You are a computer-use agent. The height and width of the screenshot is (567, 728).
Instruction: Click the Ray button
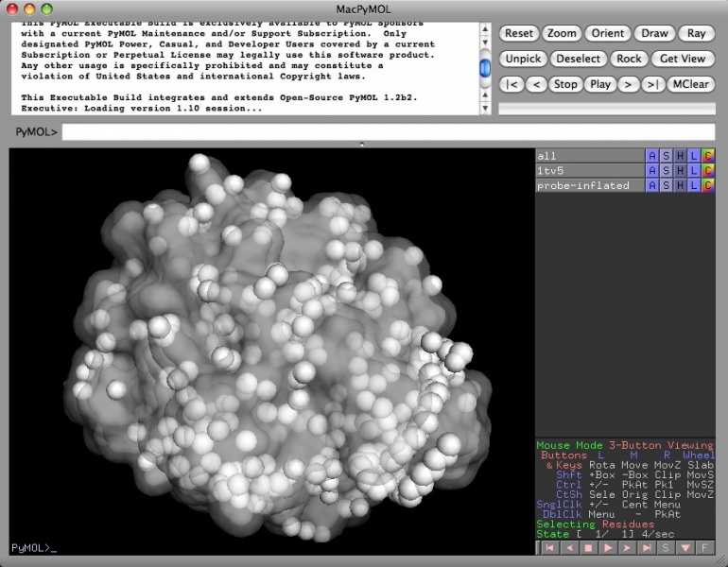(696, 33)
